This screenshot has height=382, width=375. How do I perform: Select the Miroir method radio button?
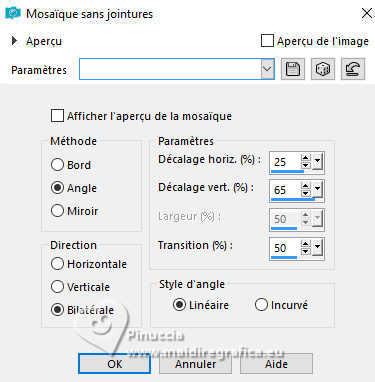tap(57, 211)
